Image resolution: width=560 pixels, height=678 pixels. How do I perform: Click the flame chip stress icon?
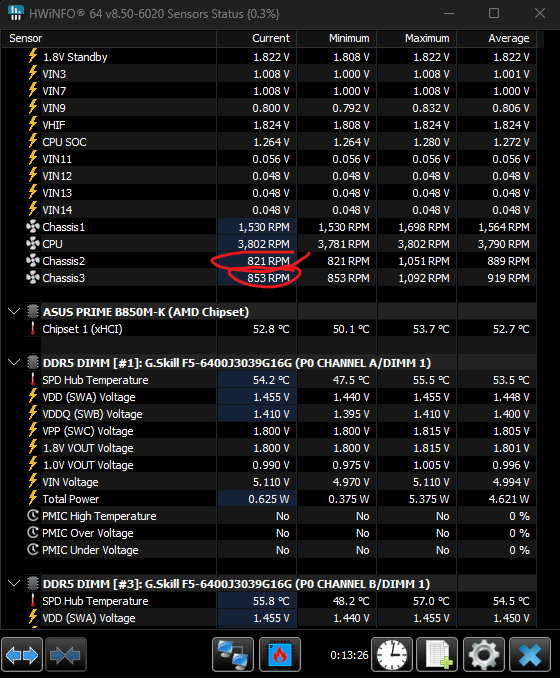tap(280, 655)
